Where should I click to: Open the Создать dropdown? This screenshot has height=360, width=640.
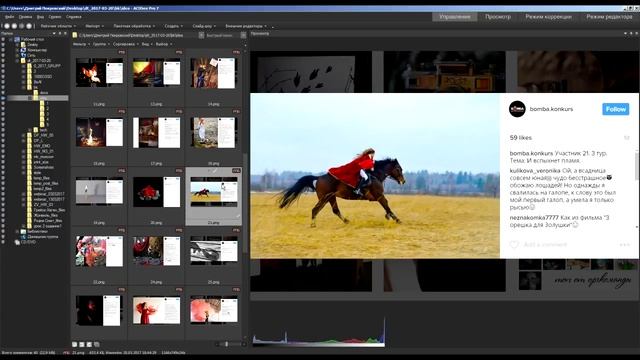pos(173,26)
